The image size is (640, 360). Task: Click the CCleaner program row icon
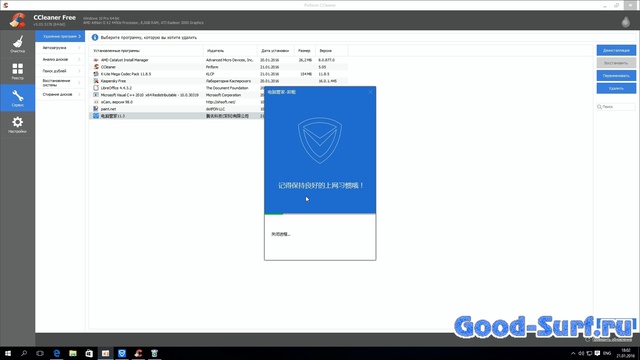point(96,67)
